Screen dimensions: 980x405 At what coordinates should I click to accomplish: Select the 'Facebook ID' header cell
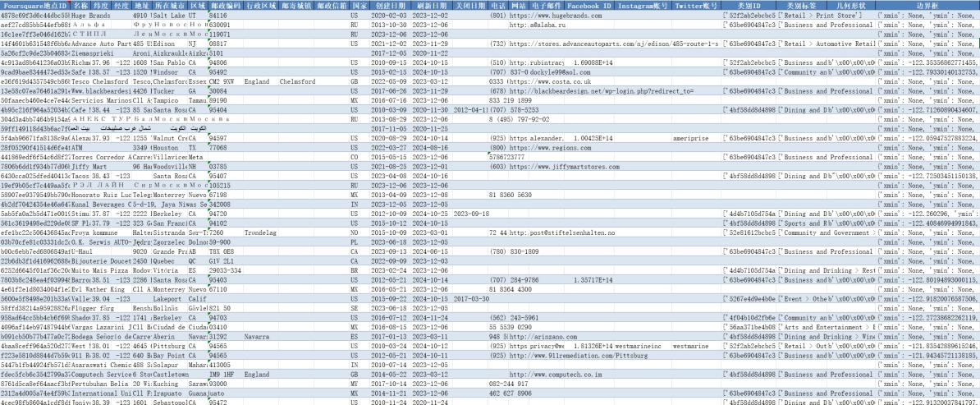(588, 6)
